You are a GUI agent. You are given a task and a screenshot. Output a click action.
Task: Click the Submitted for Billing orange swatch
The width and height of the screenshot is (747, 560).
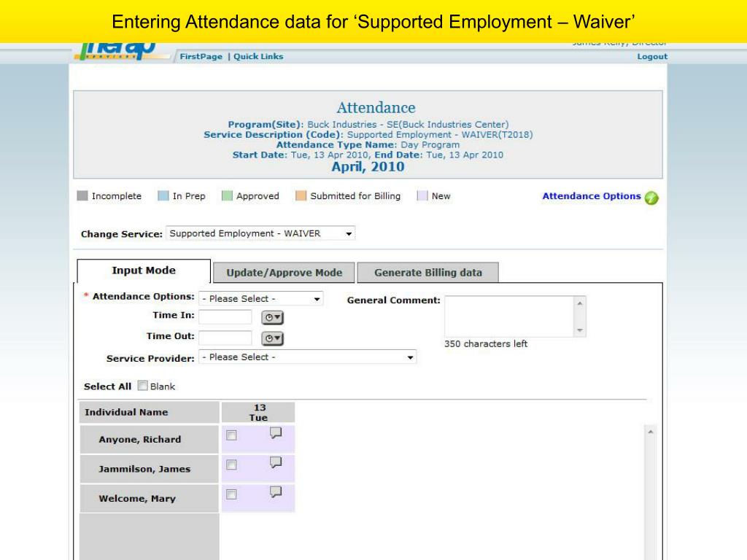click(301, 195)
